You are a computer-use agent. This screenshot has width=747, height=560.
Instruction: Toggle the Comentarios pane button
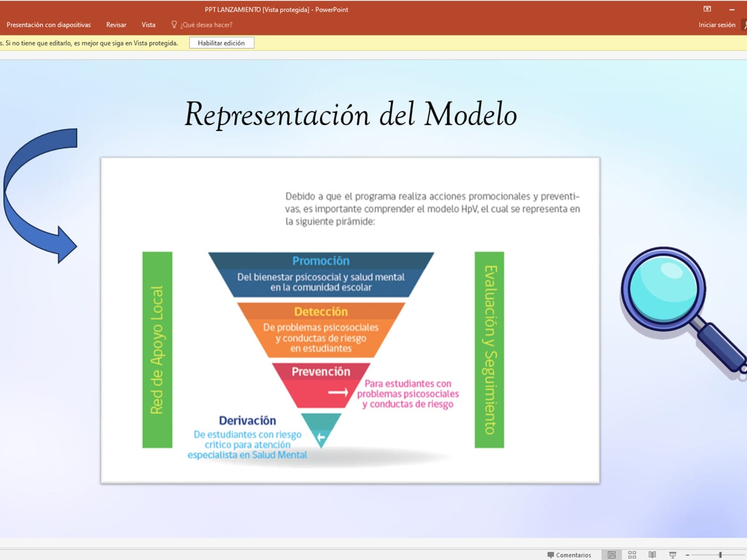(569, 555)
